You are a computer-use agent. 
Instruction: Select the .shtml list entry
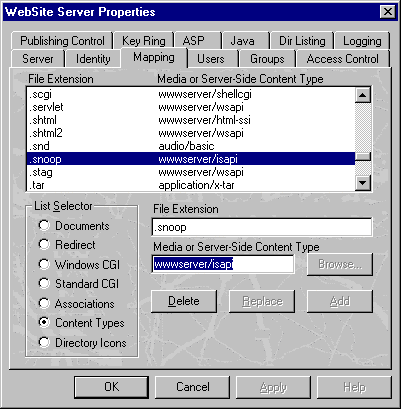[x=191, y=120]
